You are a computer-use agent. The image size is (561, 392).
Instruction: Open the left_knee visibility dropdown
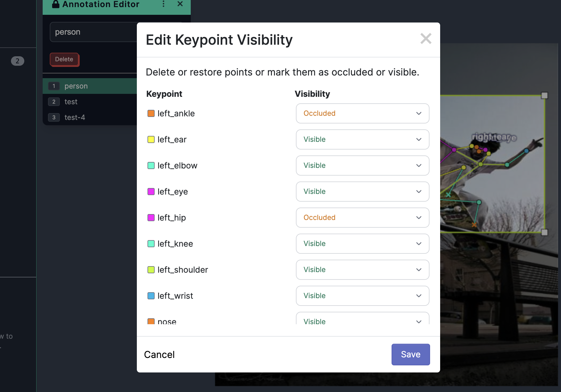(x=362, y=244)
